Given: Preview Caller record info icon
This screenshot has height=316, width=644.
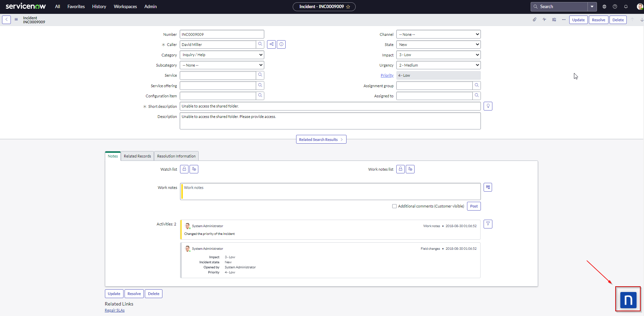Looking at the screenshot, I should [x=281, y=44].
